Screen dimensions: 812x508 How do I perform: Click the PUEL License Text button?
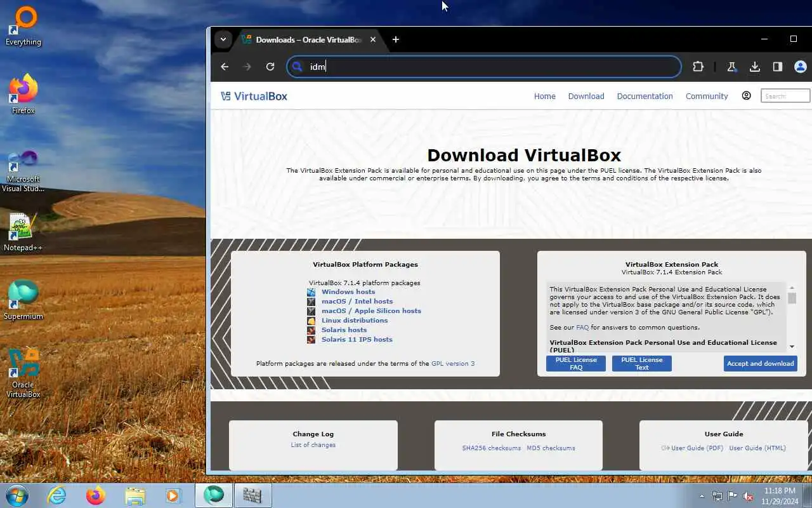[642, 363]
